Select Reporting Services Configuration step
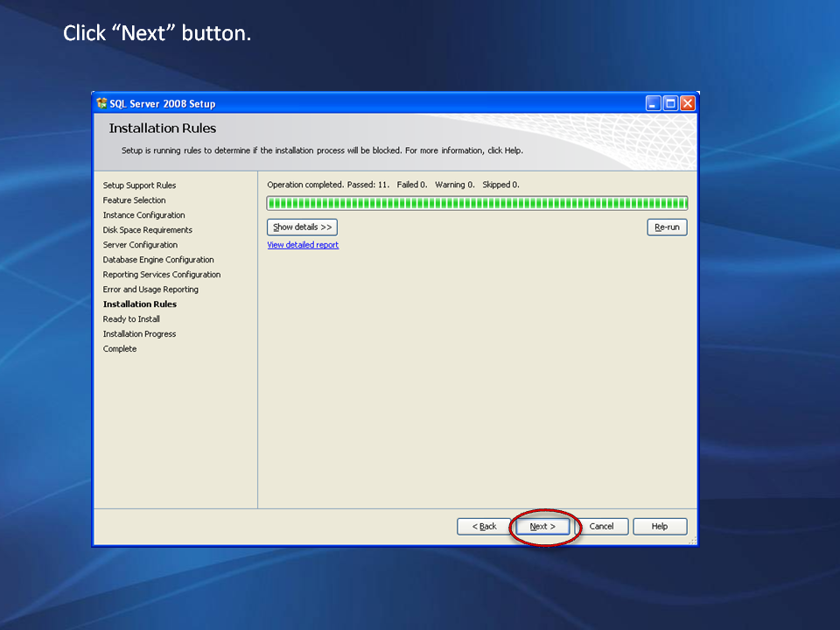 pos(161,275)
